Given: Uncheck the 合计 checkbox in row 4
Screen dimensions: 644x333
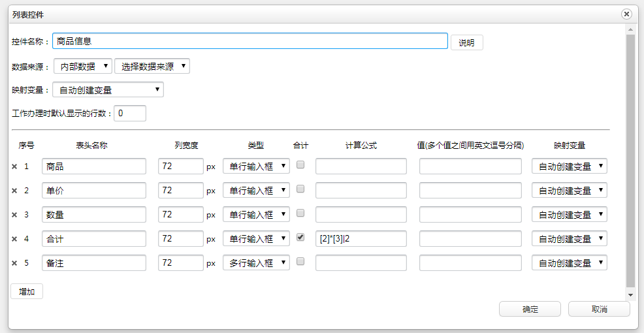Looking at the screenshot, I should point(300,238).
